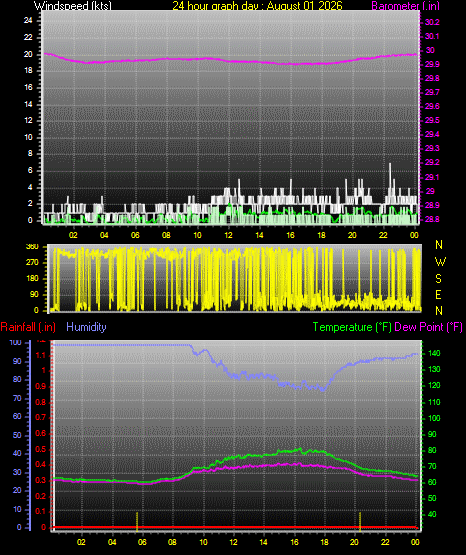Click the "Dew Point (°F)" legend label
Screen dimensions: 466x555
click(x=428, y=327)
